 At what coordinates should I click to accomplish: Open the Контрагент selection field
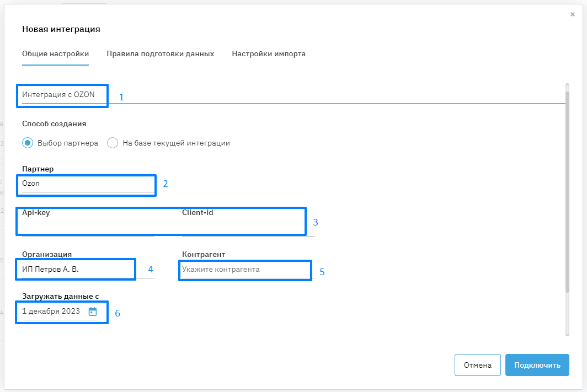pyautogui.click(x=246, y=270)
